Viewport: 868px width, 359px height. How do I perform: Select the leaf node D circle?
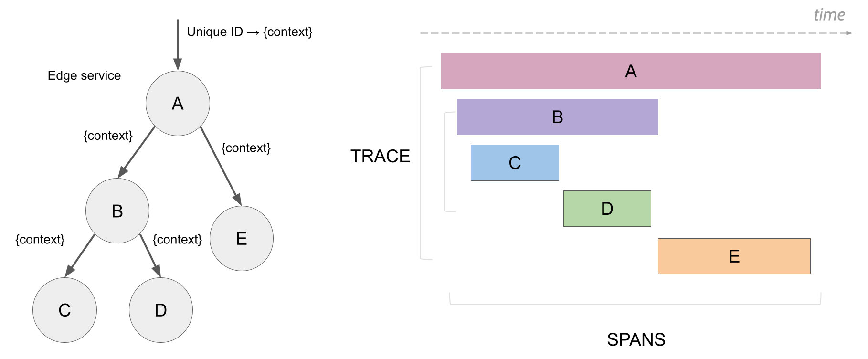161,310
